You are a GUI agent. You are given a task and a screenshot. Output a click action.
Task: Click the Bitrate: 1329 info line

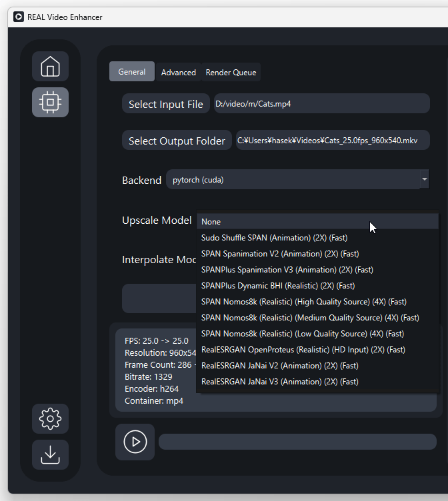click(149, 376)
